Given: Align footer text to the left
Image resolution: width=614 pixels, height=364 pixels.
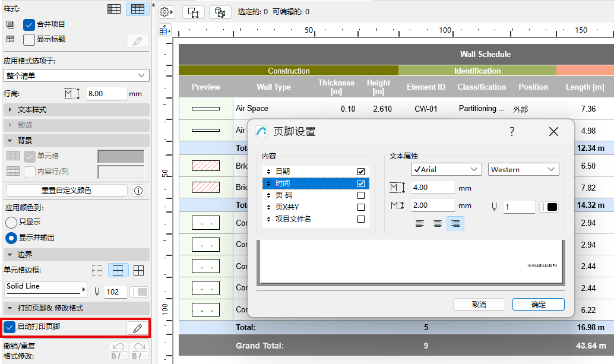Looking at the screenshot, I should pos(419,223).
